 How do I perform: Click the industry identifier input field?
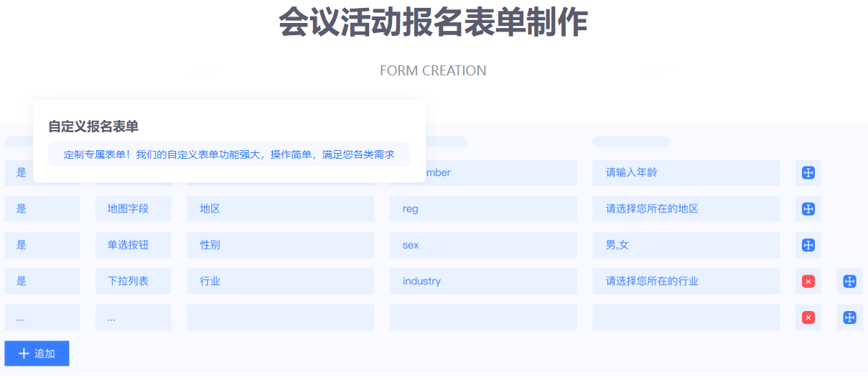click(x=482, y=281)
